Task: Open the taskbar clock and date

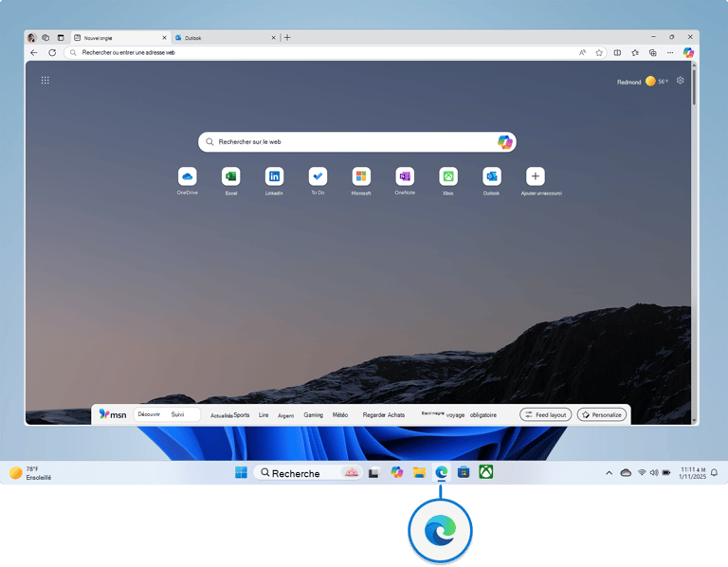Action: [692, 473]
